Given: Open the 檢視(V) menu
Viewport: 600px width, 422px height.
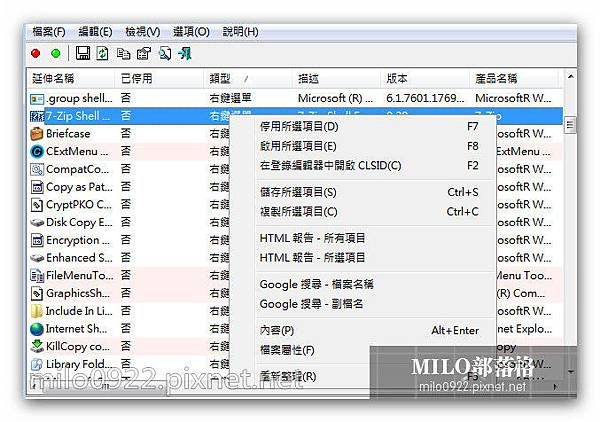Looking at the screenshot, I should [143, 32].
